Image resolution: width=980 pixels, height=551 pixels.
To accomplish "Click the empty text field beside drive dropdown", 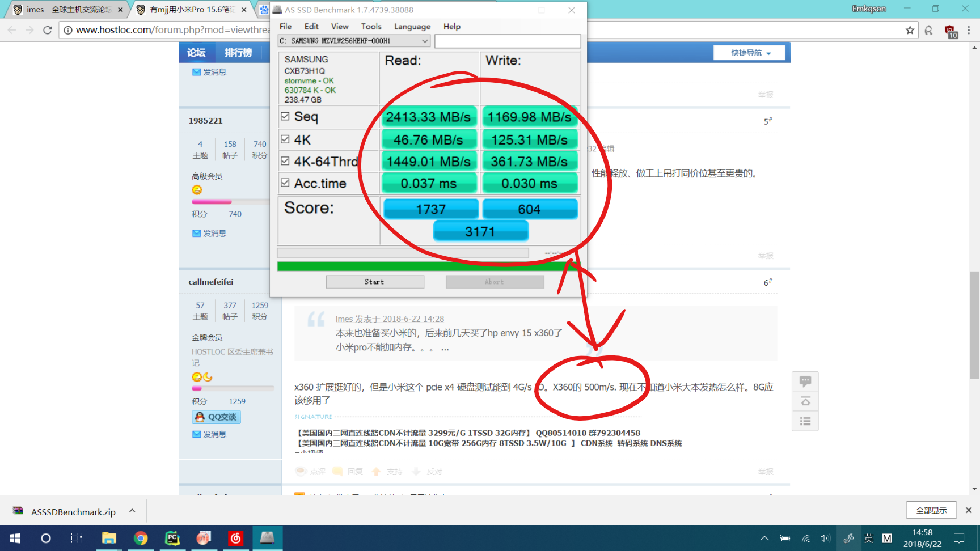I will pyautogui.click(x=508, y=41).
